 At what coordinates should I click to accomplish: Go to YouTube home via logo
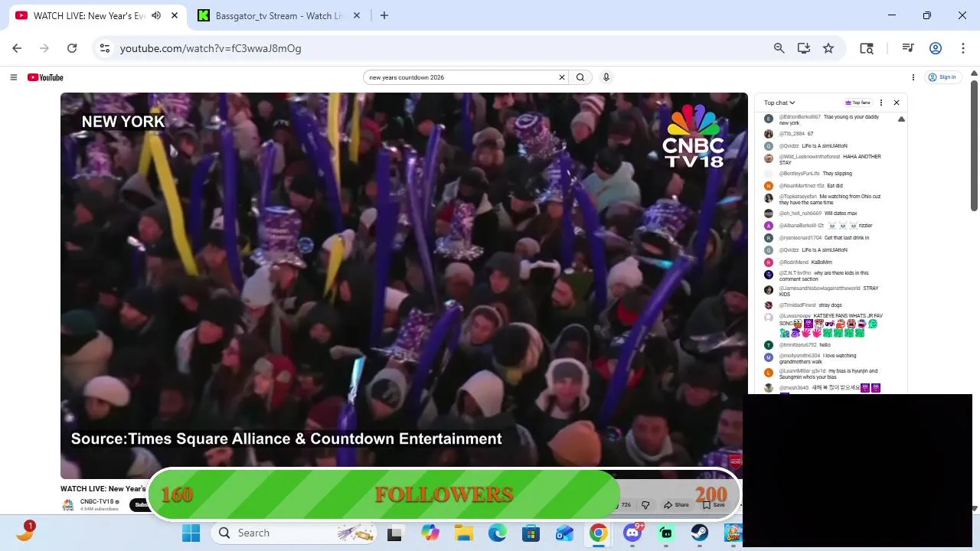[x=45, y=77]
